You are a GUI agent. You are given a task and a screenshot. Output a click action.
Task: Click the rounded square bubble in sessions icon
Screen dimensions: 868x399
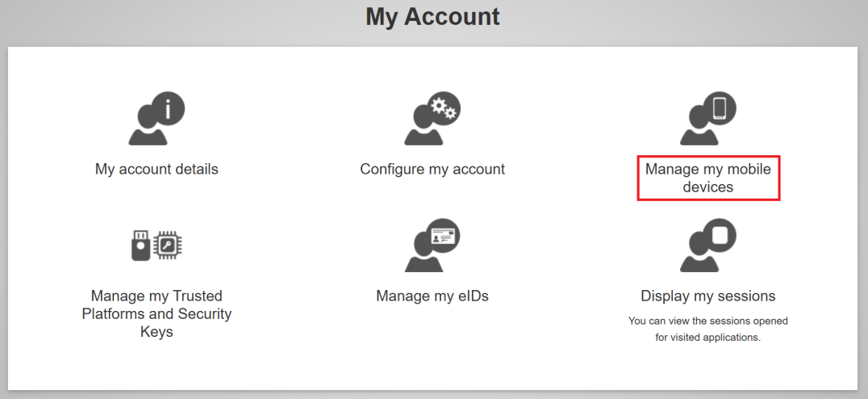[x=719, y=235]
